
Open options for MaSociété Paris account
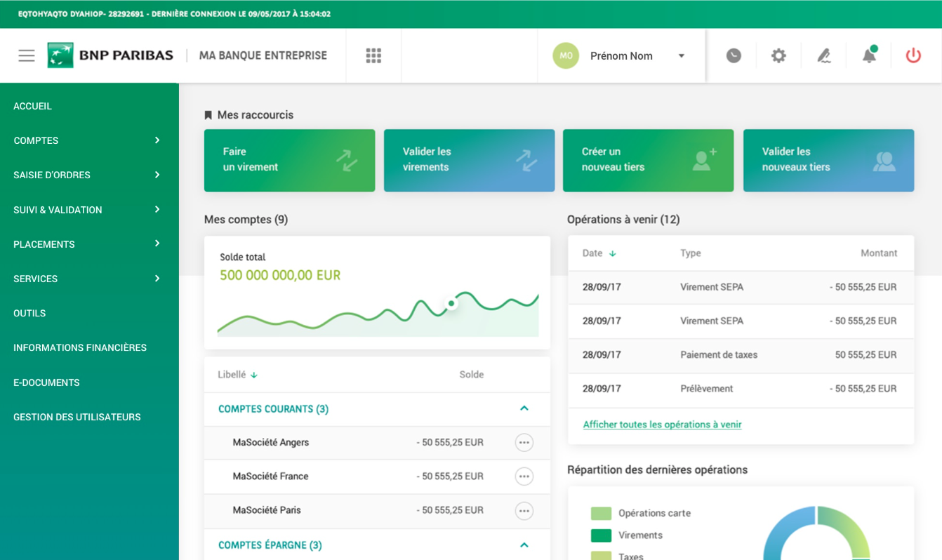pyautogui.click(x=524, y=511)
